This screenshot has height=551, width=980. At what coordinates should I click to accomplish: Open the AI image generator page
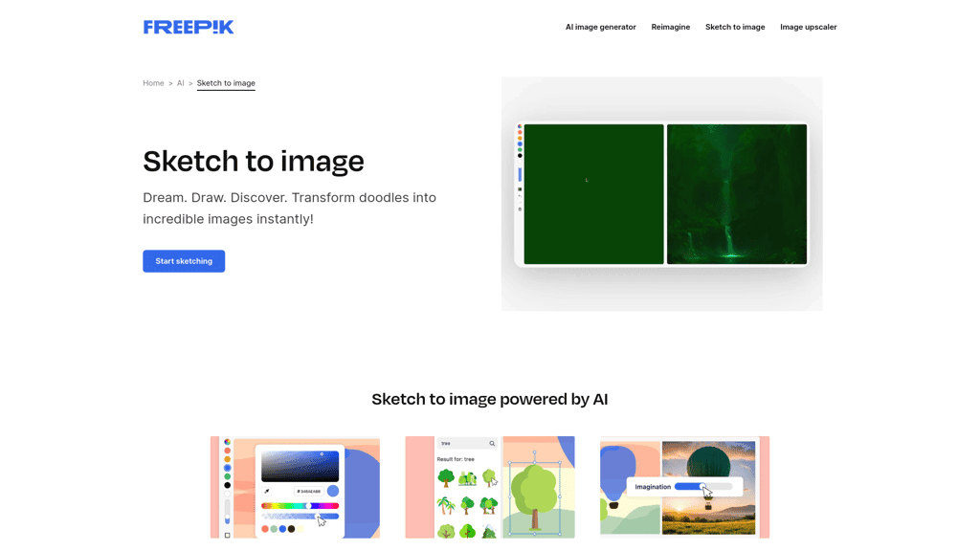click(x=601, y=27)
